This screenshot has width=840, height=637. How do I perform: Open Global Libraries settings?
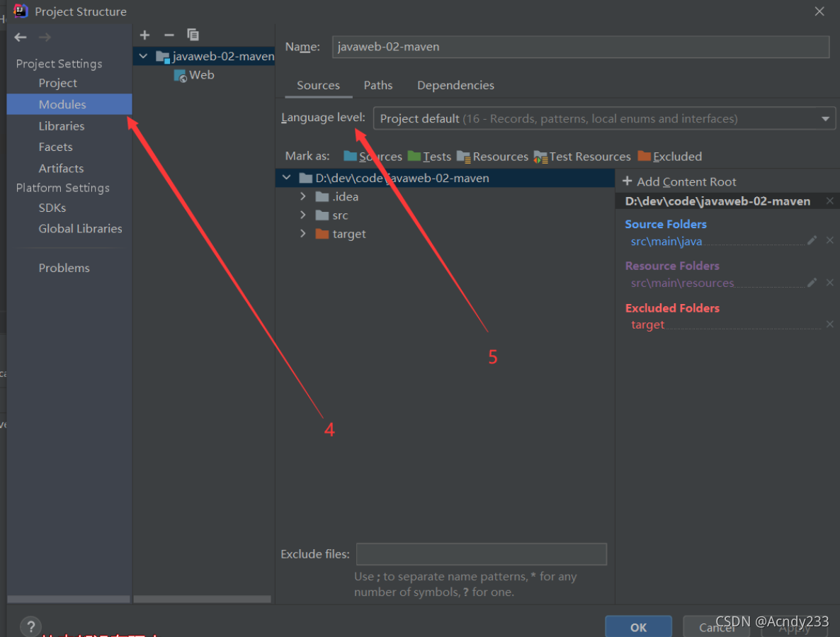pyautogui.click(x=80, y=229)
